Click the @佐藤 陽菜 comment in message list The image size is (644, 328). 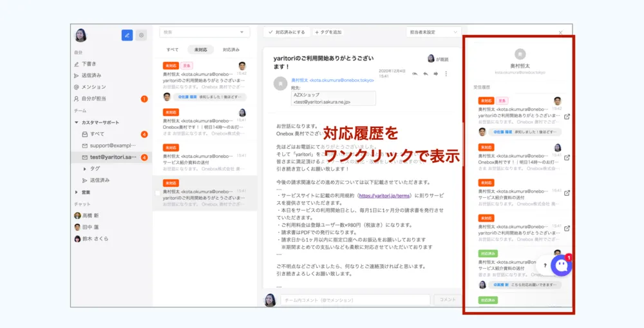pyautogui.click(x=210, y=97)
